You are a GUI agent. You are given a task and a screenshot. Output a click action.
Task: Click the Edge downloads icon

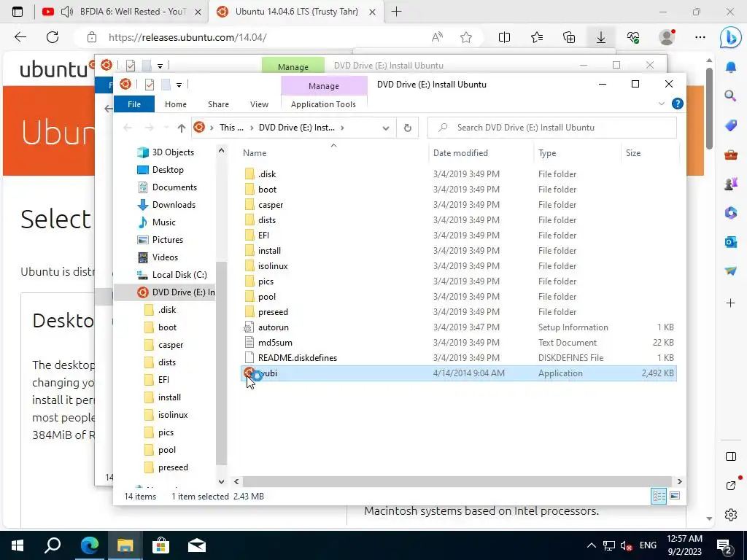[601, 37]
